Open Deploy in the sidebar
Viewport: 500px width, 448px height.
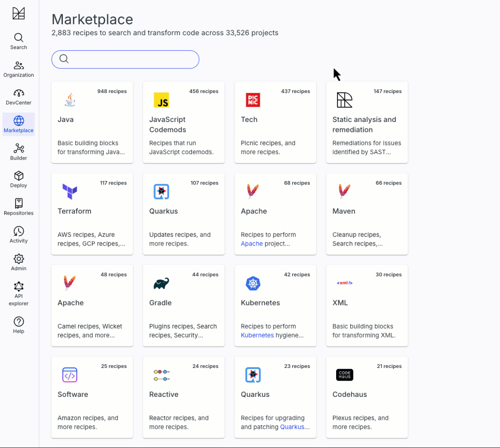click(x=18, y=179)
